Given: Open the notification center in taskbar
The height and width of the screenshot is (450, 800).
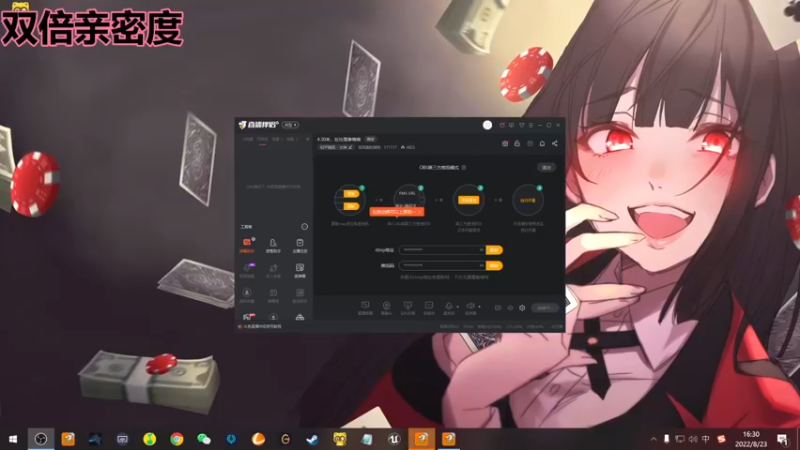Looking at the screenshot, I should [x=782, y=439].
